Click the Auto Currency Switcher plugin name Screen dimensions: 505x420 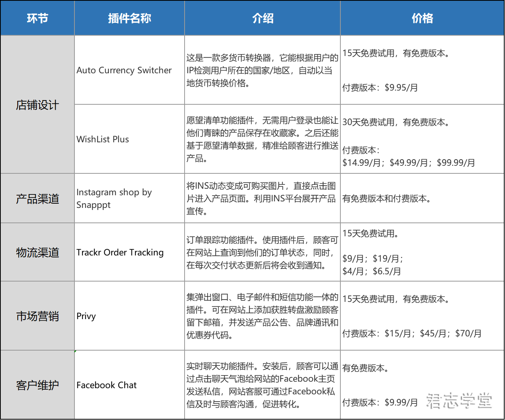(x=124, y=70)
